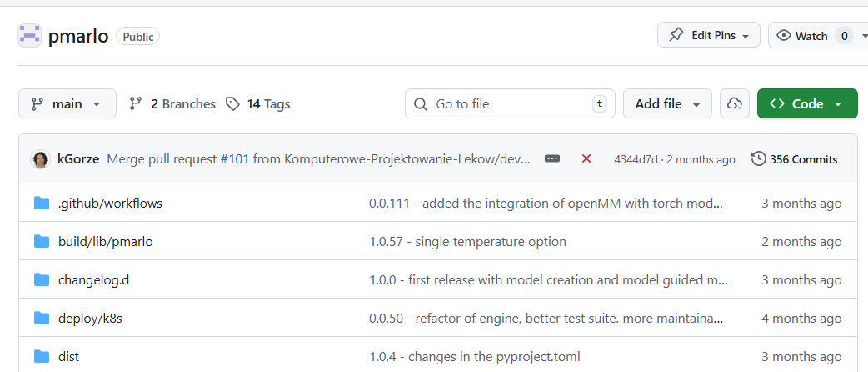
Task: Open the .github/workflows folder icon
Action: (42, 203)
